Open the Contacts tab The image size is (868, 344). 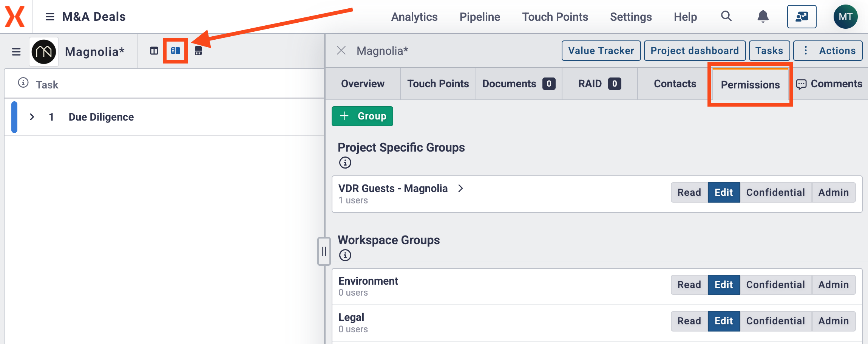675,84
